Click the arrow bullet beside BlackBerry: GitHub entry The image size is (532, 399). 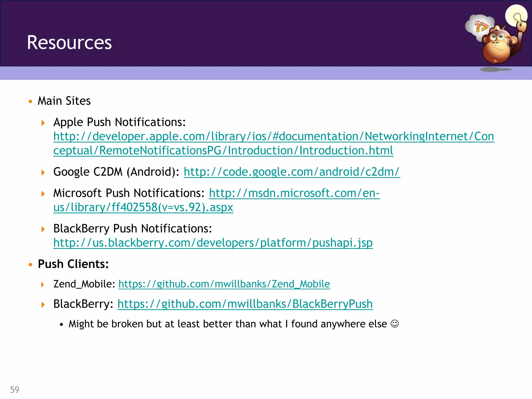click(x=43, y=304)
